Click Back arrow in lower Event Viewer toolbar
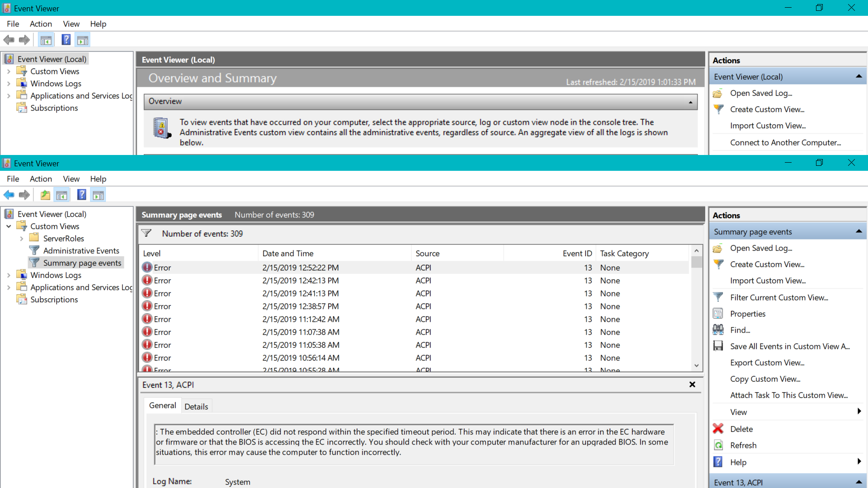The width and height of the screenshot is (868, 488). point(9,195)
